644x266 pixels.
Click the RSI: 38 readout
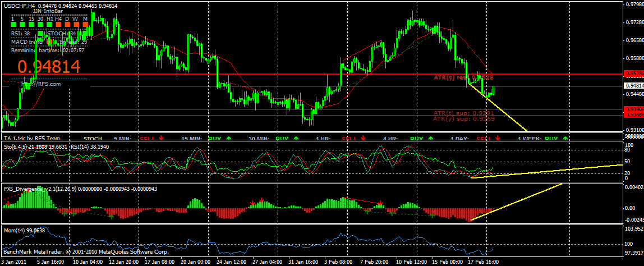[x=21, y=33]
